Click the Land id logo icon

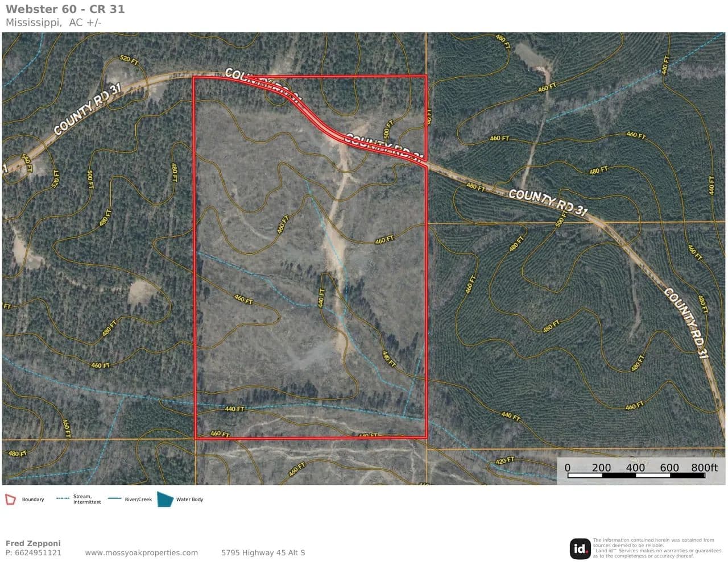click(580, 548)
